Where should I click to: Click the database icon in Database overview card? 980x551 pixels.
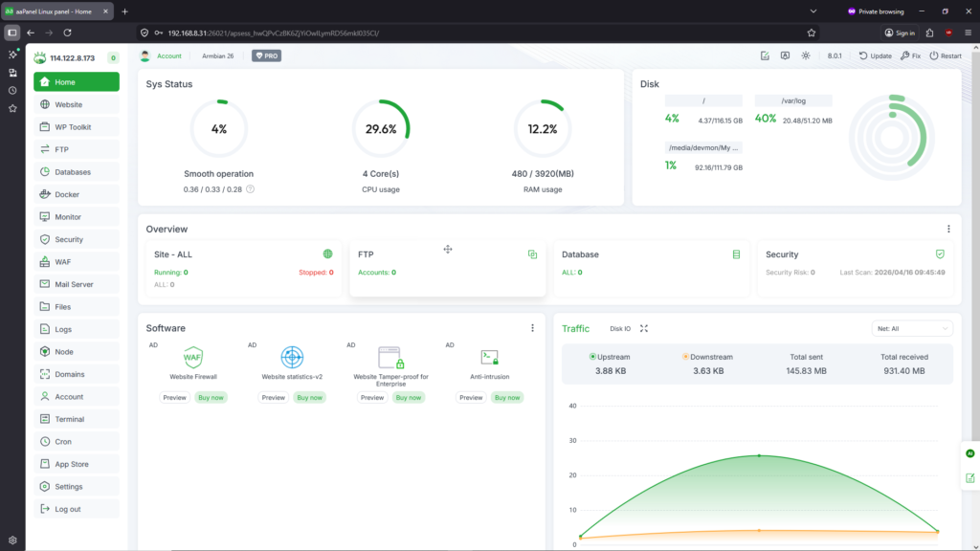point(736,254)
